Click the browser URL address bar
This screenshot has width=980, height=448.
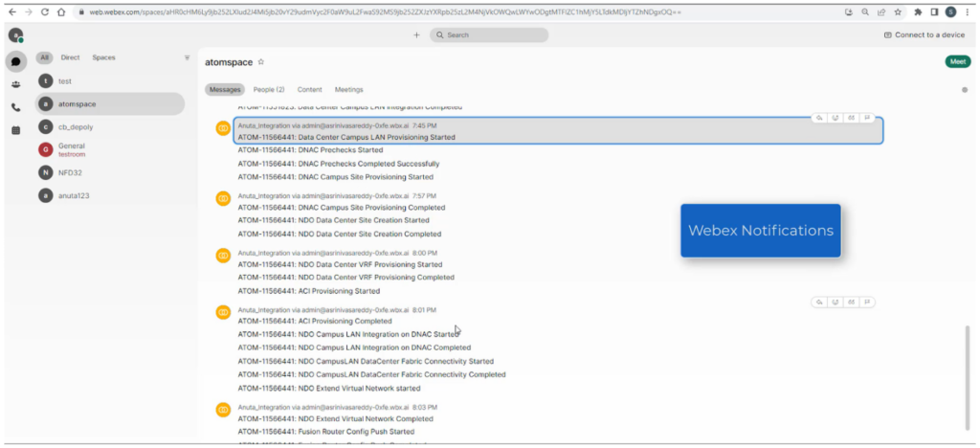457,11
